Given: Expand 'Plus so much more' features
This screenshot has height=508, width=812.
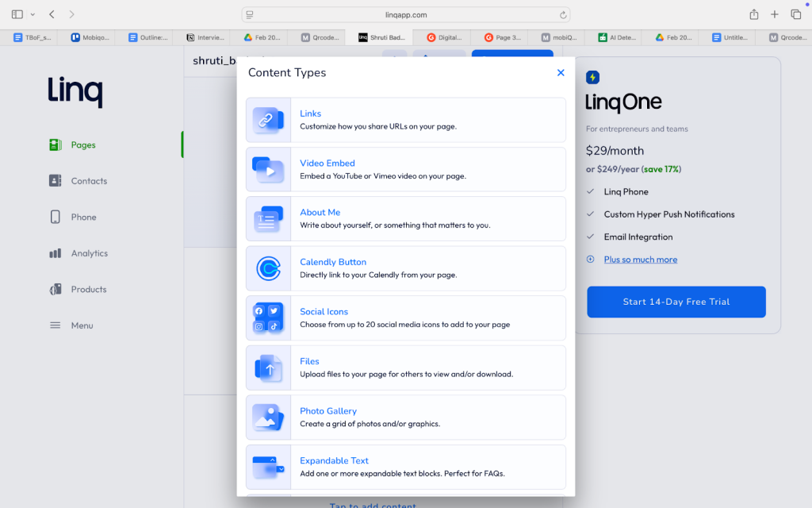Looking at the screenshot, I should [640, 260].
